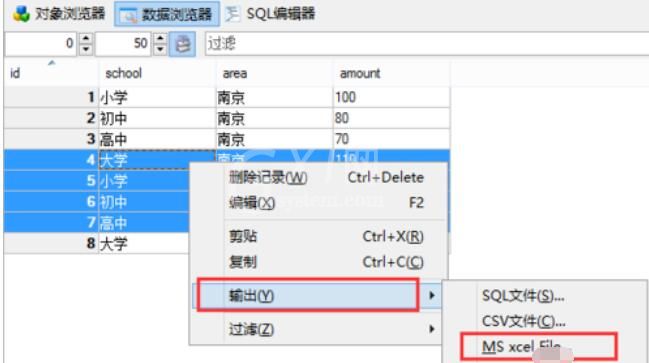The height and width of the screenshot is (363, 649).
Task: Click id cell 3
Action: pos(51,139)
